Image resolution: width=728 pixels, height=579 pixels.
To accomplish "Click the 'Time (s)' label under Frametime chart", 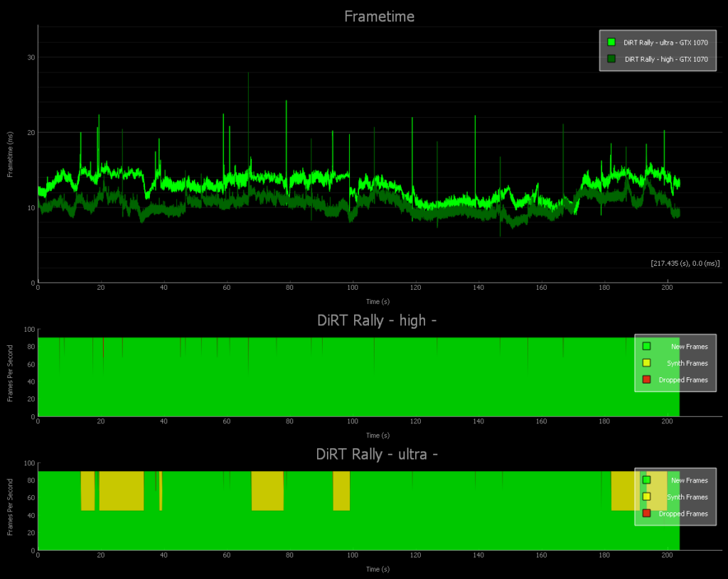I will point(379,301).
